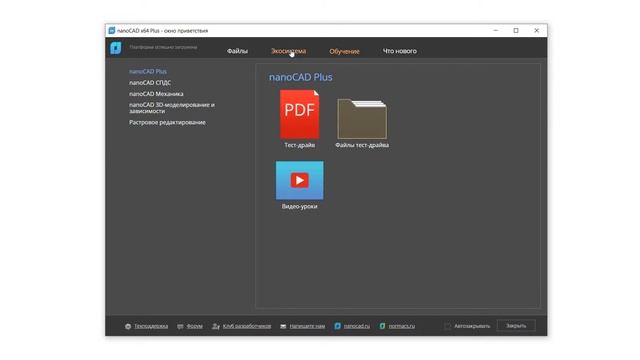Click the nanoCAD Plus content heading
This screenshot has height=360, width=640.
click(300, 77)
